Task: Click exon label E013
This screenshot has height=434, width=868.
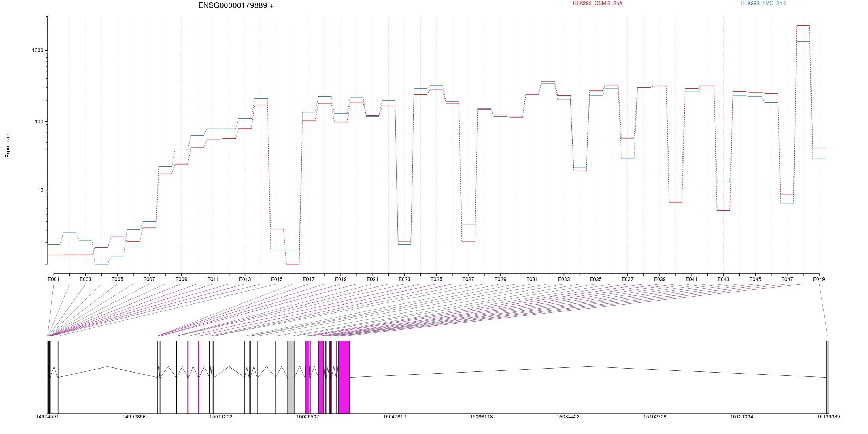Action: (x=245, y=279)
